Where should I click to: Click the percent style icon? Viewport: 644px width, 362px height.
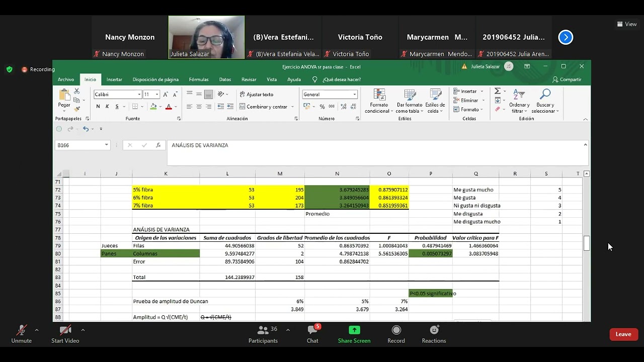(323, 107)
